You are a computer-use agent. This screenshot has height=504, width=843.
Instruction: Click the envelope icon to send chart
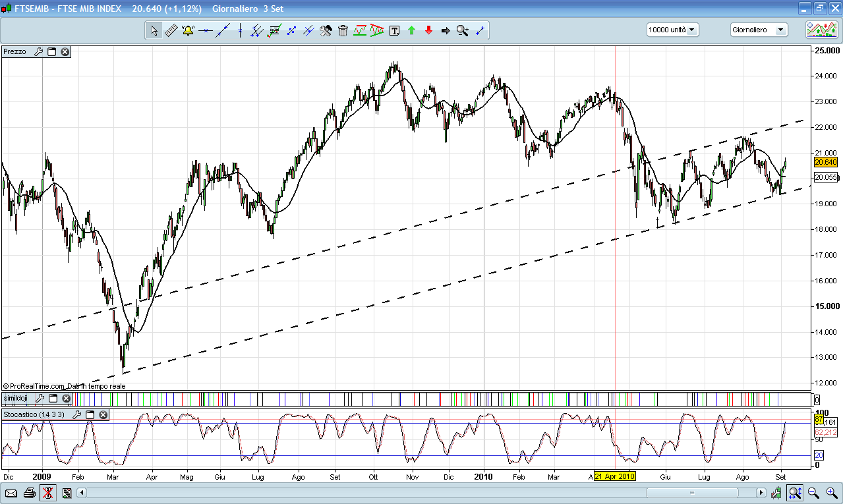coord(11,493)
